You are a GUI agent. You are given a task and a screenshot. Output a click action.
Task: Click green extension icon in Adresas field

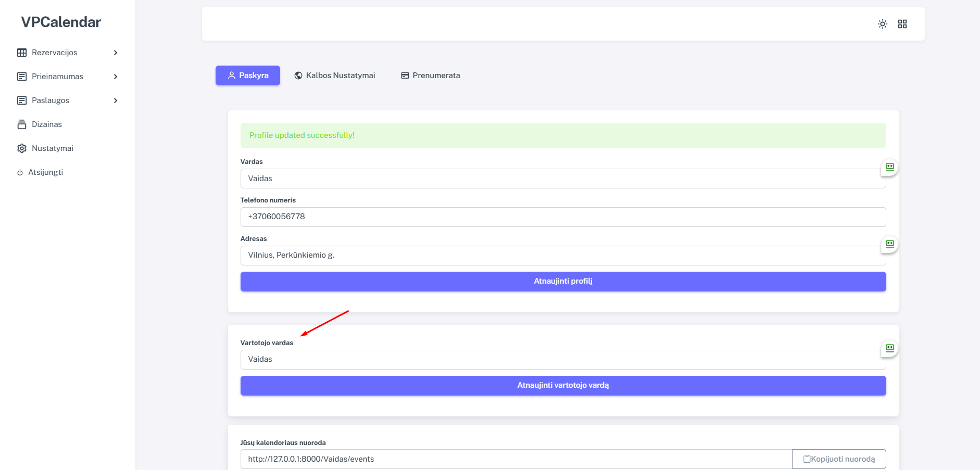(889, 244)
